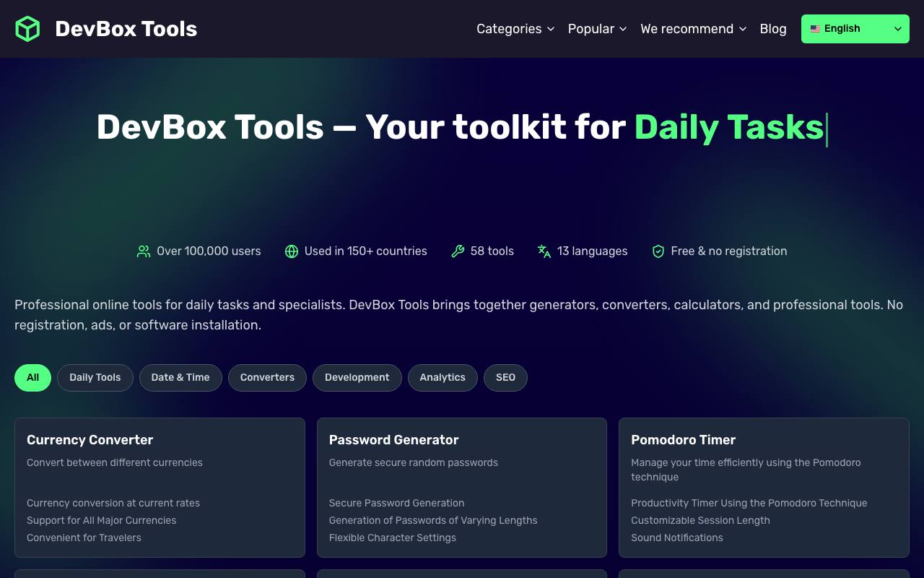Image resolution: width=924 pixels, height=578 pixels.
Task: Open the Password Generator tool
Action: 462,488
